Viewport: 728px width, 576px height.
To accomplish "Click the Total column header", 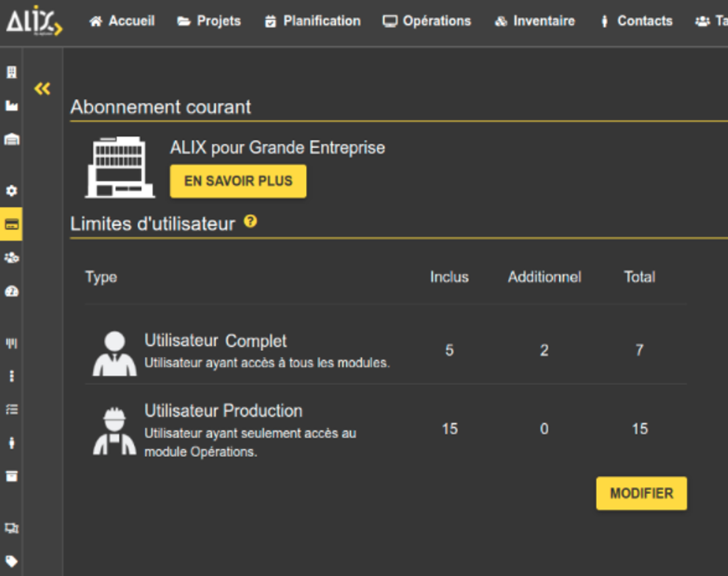I will [640, 277].
